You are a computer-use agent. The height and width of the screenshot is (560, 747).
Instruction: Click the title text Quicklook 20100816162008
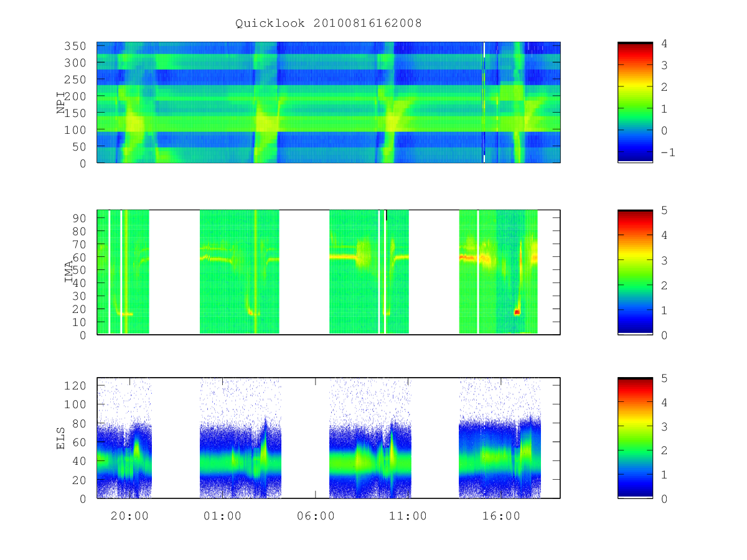click(x=329, y=24)
